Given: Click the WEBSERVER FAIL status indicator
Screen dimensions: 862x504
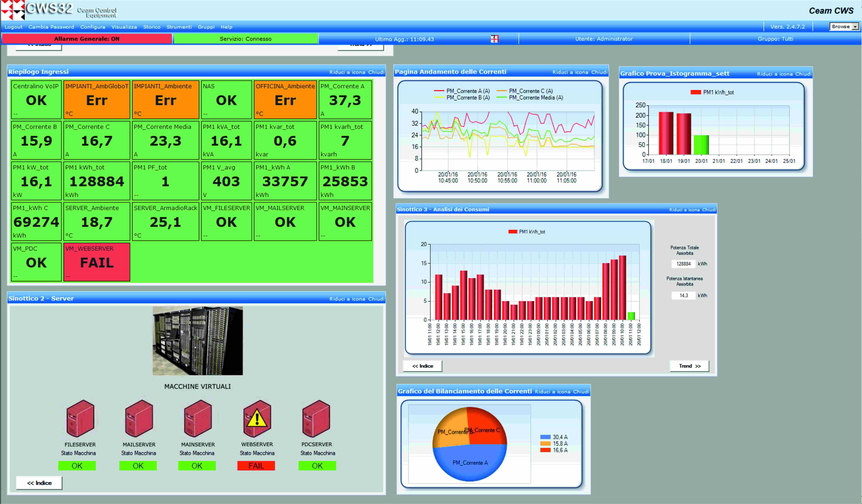Looking at the screenshot, I should click(x=256, y=466).
